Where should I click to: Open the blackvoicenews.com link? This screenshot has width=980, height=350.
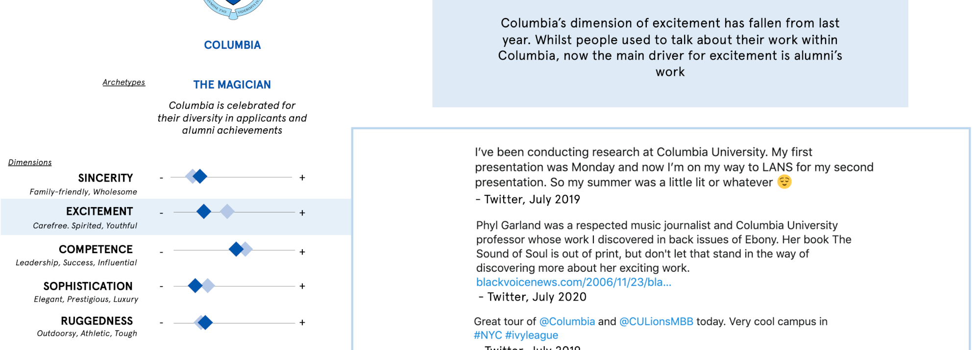573,282
